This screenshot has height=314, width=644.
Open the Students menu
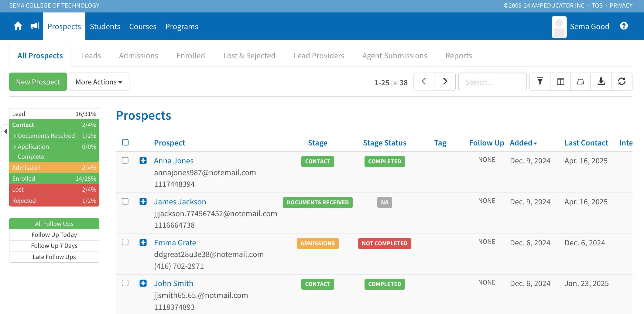click(105, 26)
